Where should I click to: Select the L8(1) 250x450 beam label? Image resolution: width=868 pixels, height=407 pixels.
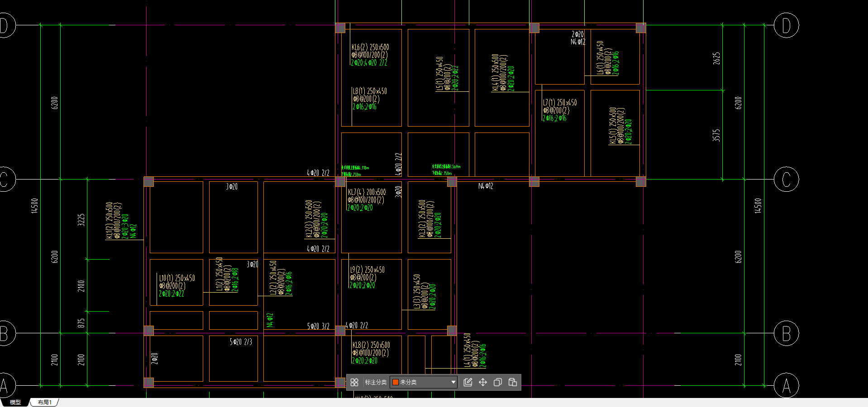(370, 91)
